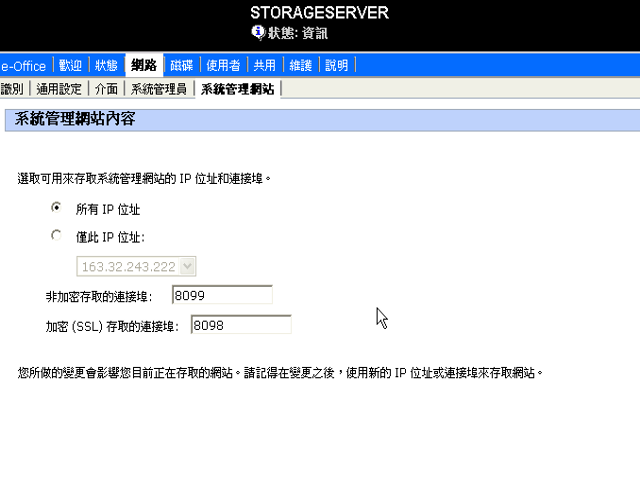Go to the 使用者 tab
The width and height of the screenshot is (640, 480).
click(223, 65)
